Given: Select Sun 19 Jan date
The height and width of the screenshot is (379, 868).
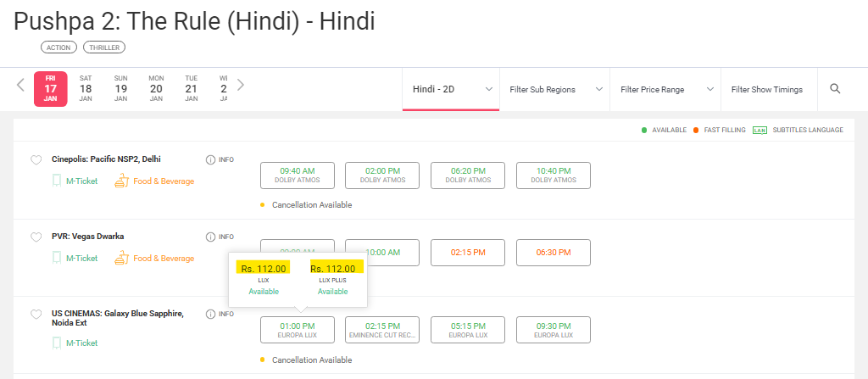Looking at the screenshot, I should 120,89.
